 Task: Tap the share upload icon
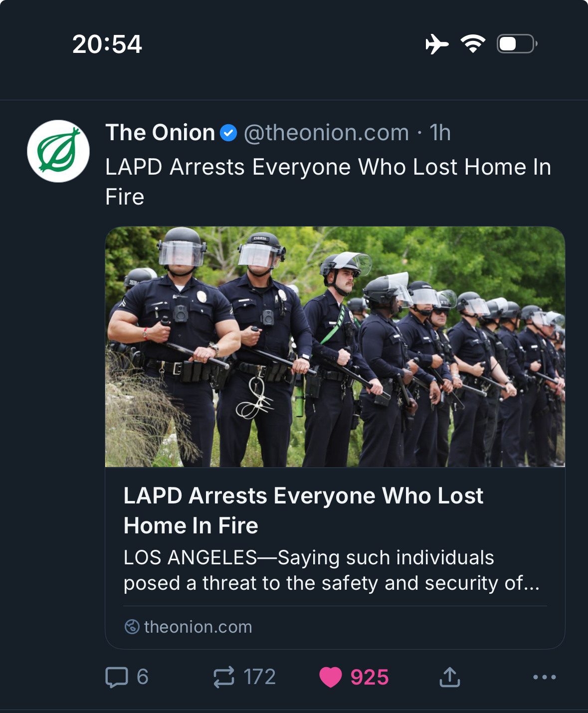449,677
